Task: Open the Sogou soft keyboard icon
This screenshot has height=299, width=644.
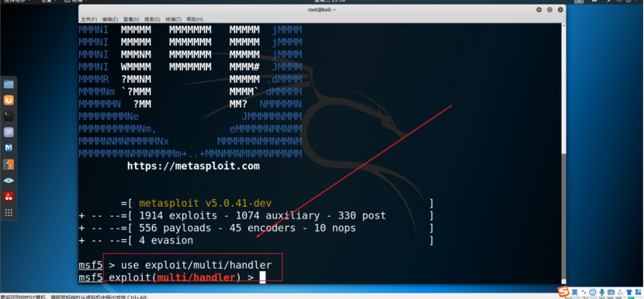Action: [x=611, y=293]
